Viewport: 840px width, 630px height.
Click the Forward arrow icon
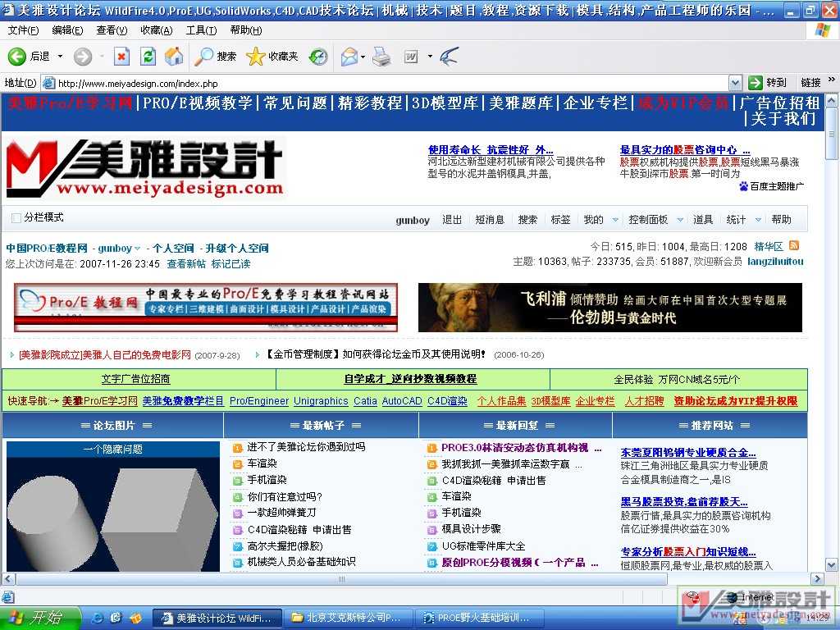pos(83,57)
